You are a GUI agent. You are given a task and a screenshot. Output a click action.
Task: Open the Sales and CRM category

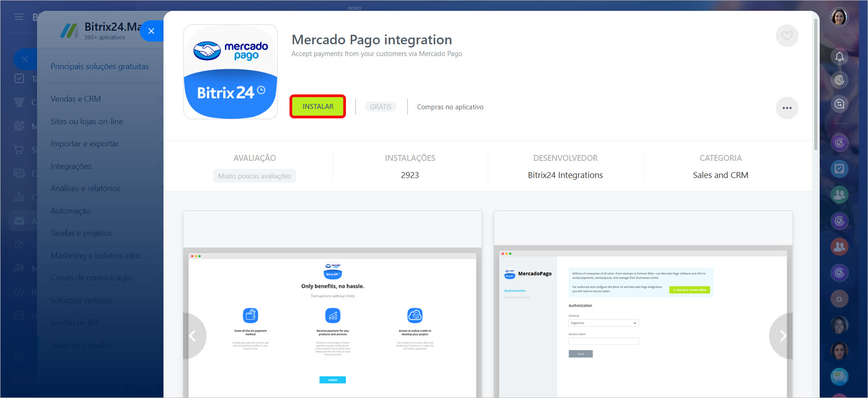point(720,175)
